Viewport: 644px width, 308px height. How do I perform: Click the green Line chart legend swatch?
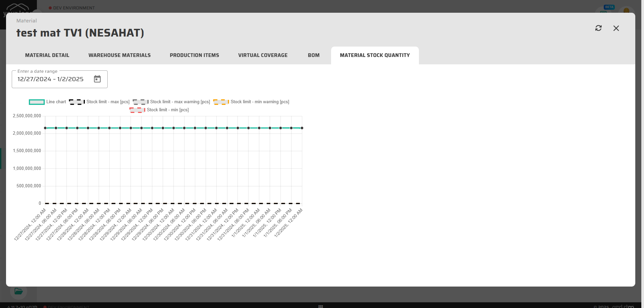point(37,102)
